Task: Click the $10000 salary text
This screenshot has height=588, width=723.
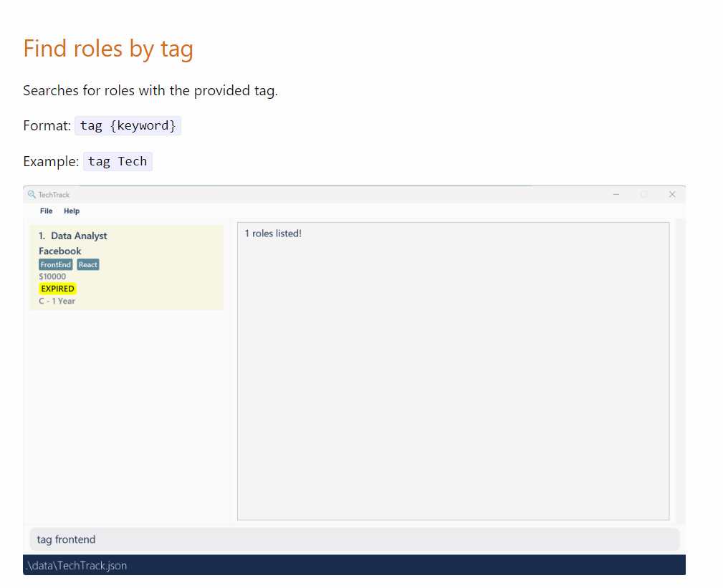Action: click(x=52, y=276)
